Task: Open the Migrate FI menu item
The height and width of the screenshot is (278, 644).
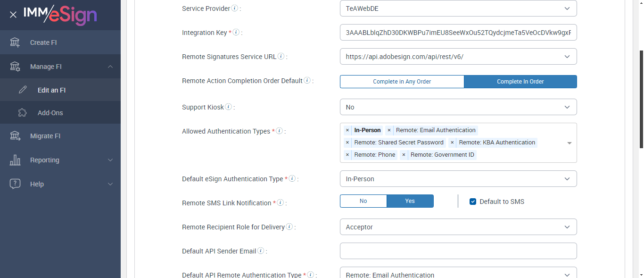Action: (x=45, y=136)
